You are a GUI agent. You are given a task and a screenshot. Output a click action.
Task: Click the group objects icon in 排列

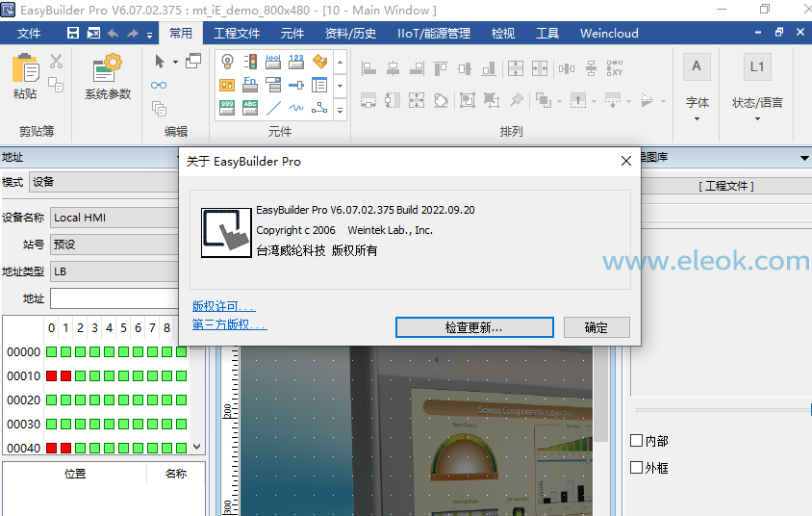(468, 99)
